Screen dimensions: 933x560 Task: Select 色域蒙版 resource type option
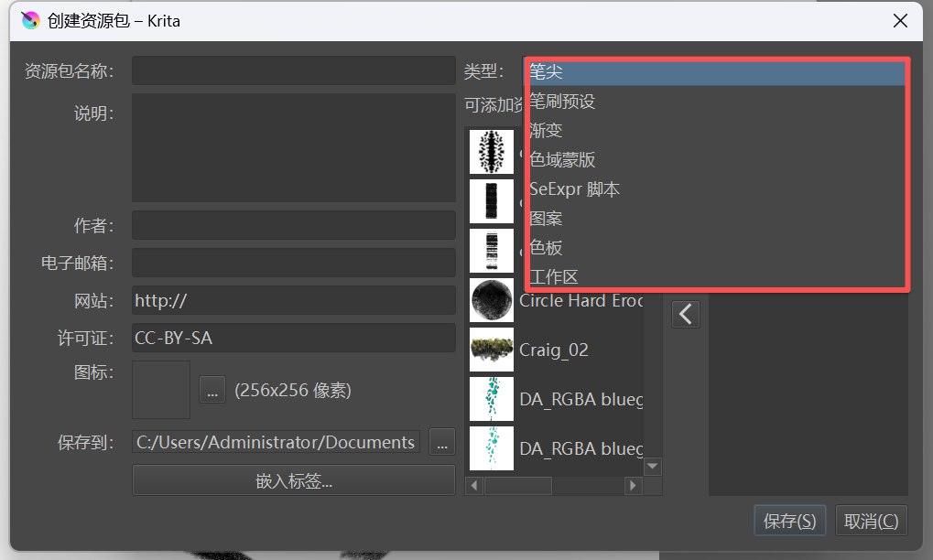pos(563,160)
